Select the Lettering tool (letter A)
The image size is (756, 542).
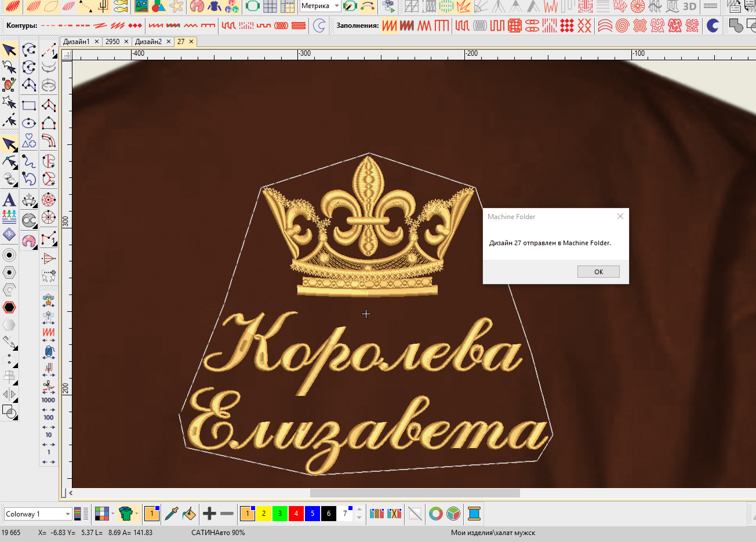click(x=9, y=200)
